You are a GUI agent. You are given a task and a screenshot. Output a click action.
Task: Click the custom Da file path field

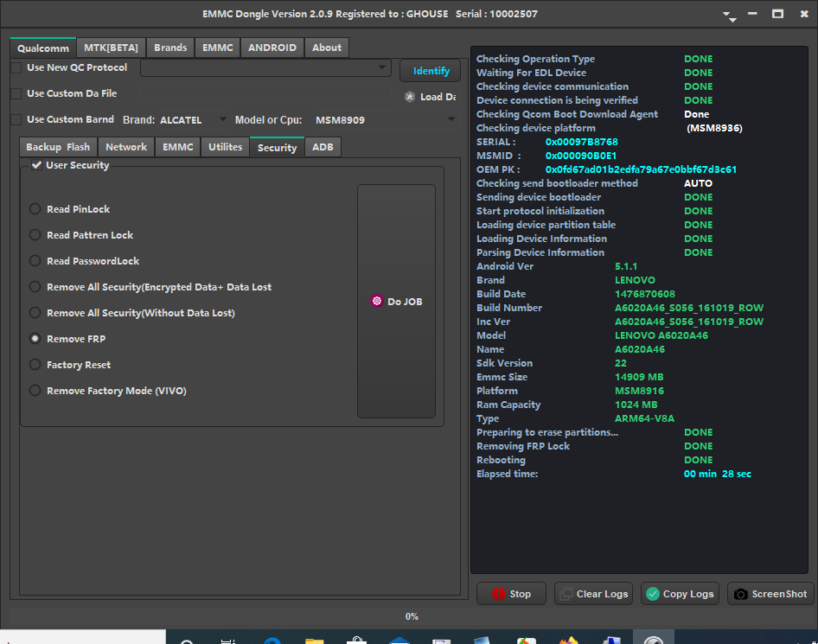(x=265, y=94)
